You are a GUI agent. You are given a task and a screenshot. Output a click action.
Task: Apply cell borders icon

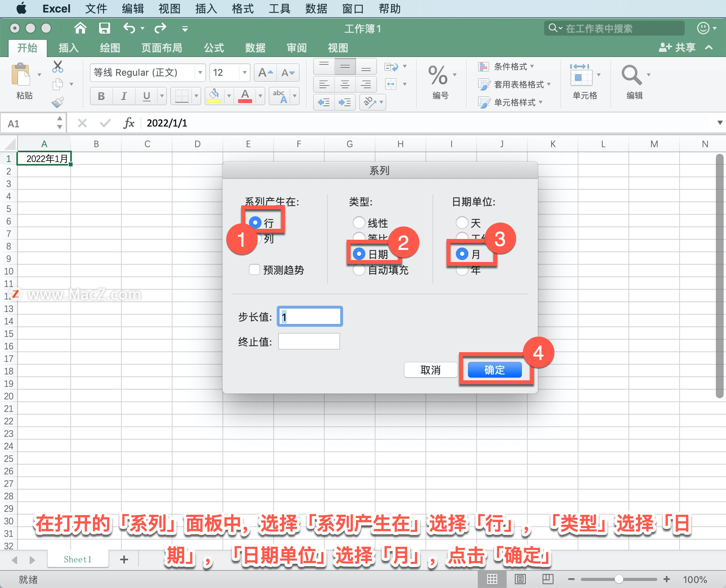point(181,96)
